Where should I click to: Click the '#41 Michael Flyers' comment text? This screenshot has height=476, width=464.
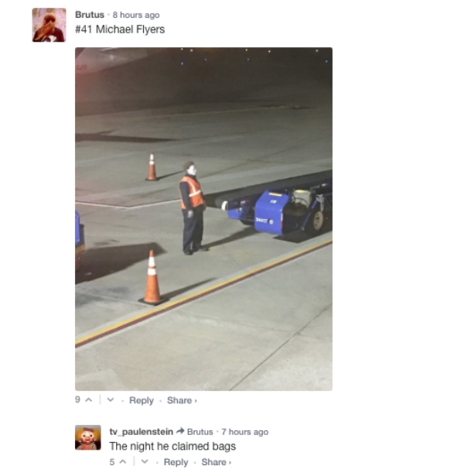(x=120, y=29)
